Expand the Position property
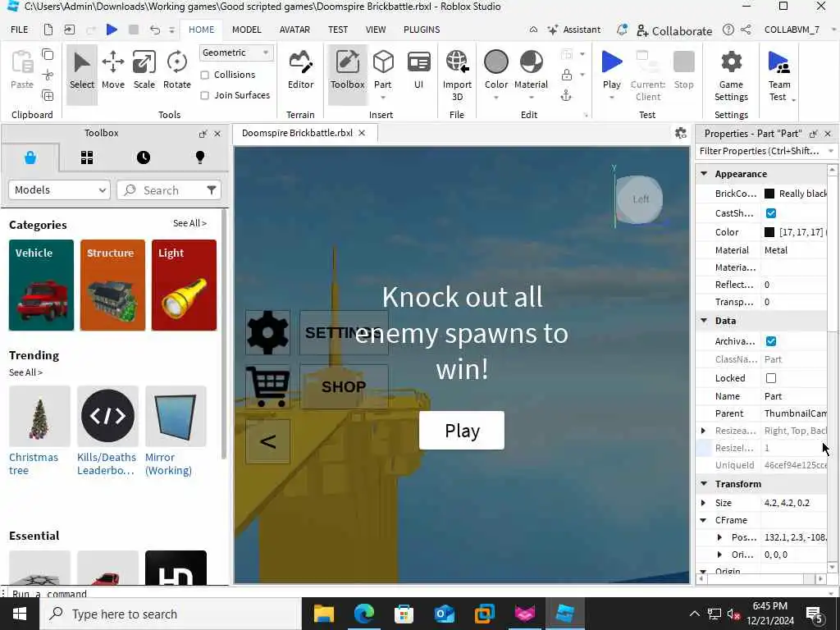The width and height of the screenshot is (840, 630). (x=719, y=537)
